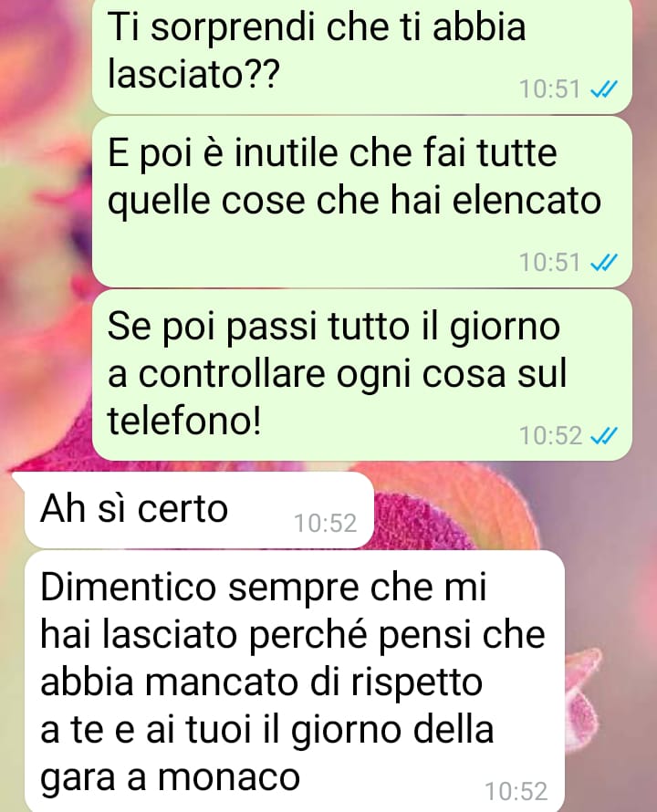Click the blue read ticks on 'Ti sorprendi' message
Viewport: 657px width, 812px height.
(x=604, y=89)
